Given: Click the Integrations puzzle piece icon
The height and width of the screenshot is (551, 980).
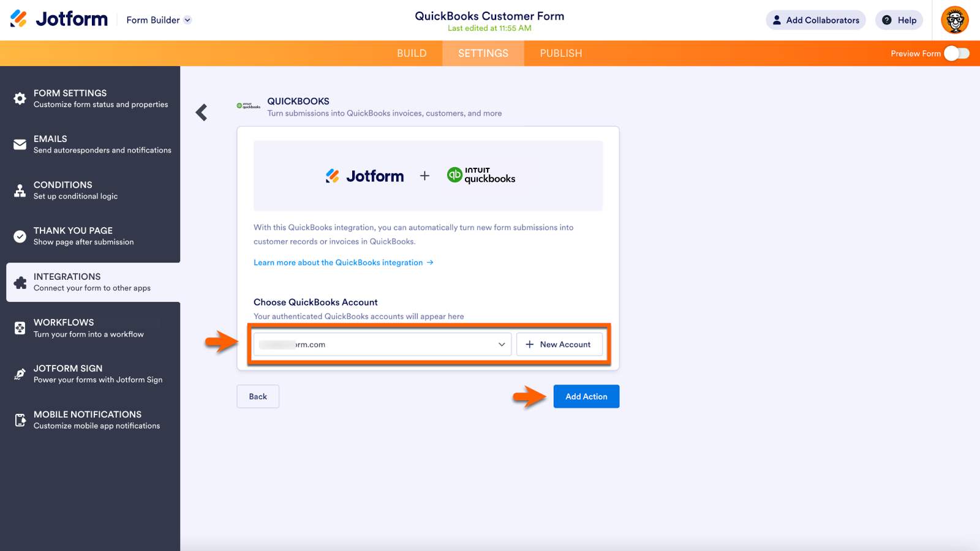Looking at the screenshot, I should click(x=20, y=282).
